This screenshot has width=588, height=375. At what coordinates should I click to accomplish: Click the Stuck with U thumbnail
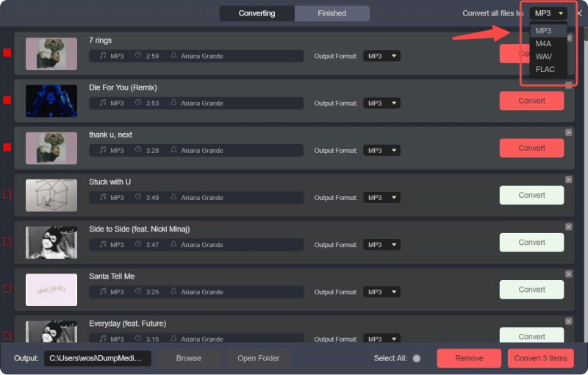click(x=51, y=196)
